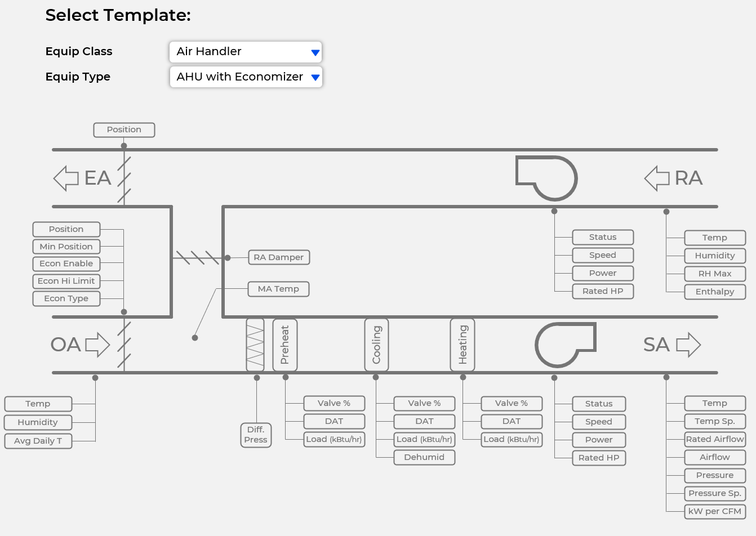Click the RA Damper tag
Viewport: 756px width, 536px height.
click(x=279, y=257)
